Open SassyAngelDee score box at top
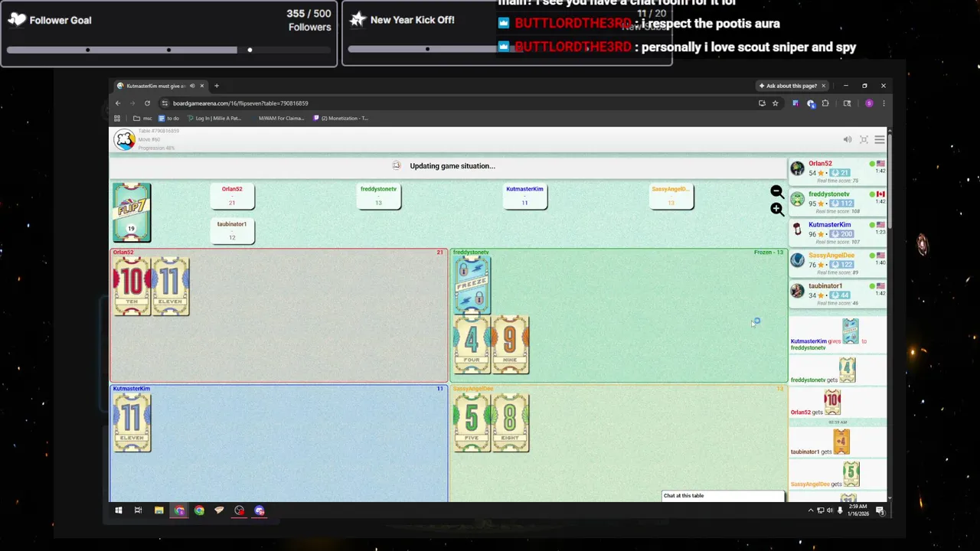980x551 pixels. pos(671,196)
